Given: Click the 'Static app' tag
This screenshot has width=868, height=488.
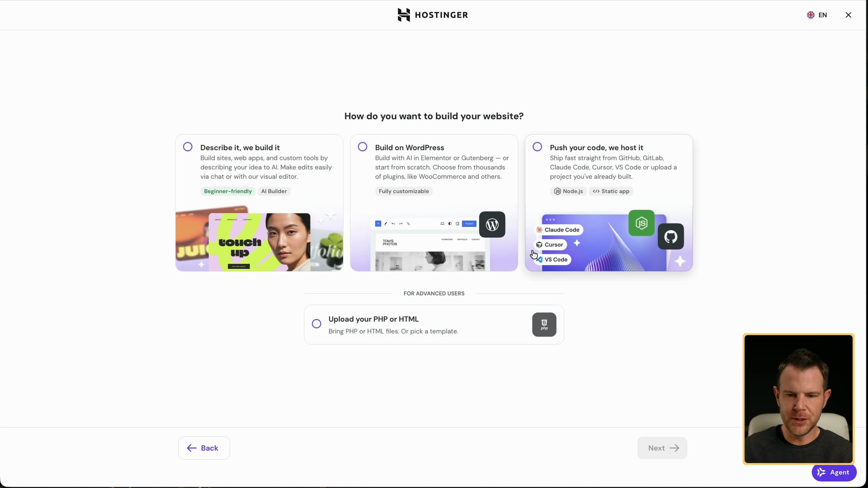Looking at the screenshot, I should [x=611, y=191].
